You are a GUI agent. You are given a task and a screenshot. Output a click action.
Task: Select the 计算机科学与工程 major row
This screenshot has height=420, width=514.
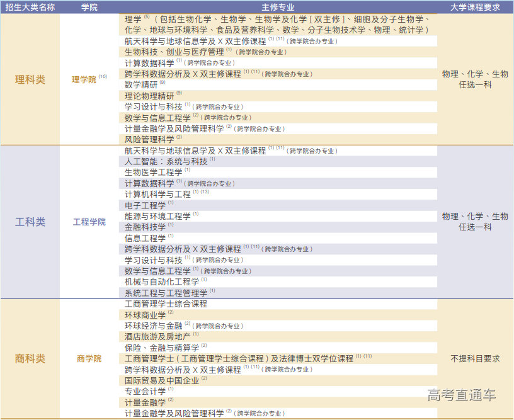click(x=158, y=194)
